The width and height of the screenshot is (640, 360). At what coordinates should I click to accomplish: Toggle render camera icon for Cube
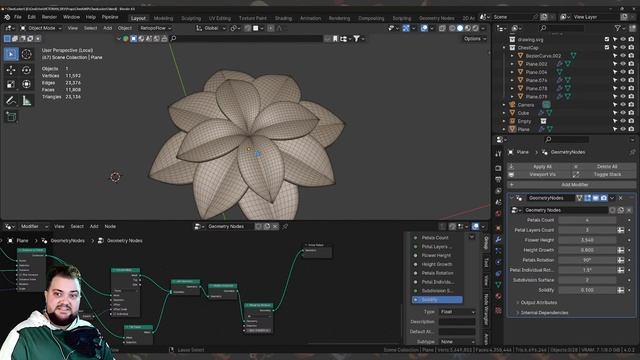631,113
